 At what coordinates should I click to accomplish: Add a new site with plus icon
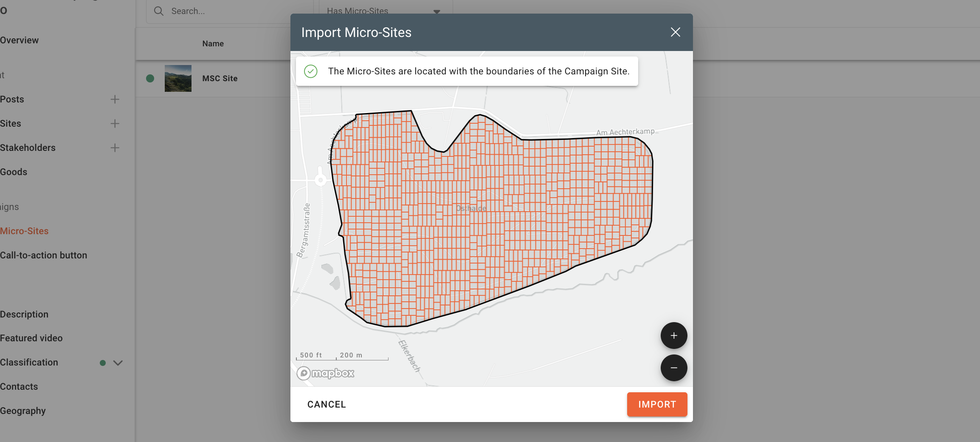click(115, 124)
